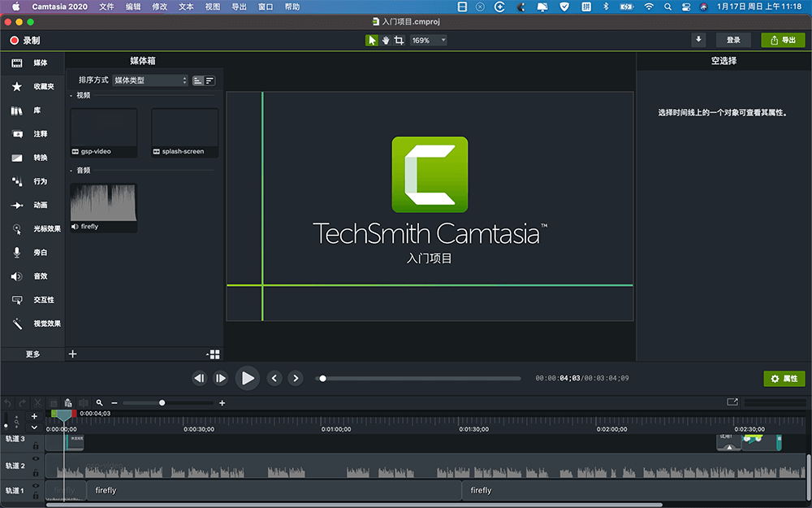Image resolution: width=812 pixels, height=508 pixels.
Task: Zoom out timeline with minus button
Action: (x=114, y=403)
